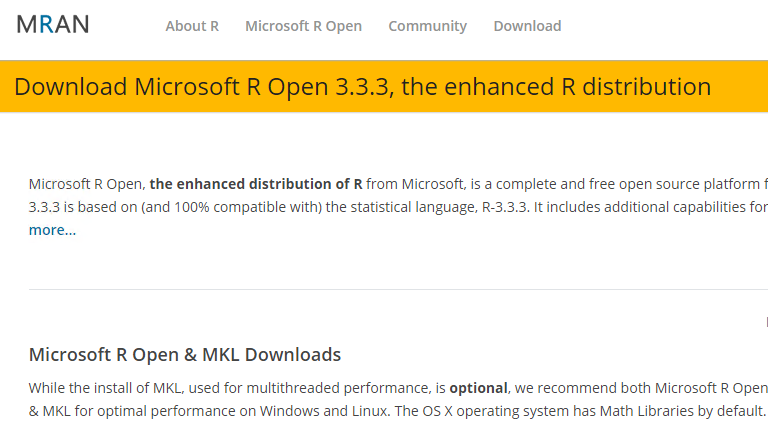768x431 pixels.
Task: Go to the Download nav item
Action: point(527,26)
